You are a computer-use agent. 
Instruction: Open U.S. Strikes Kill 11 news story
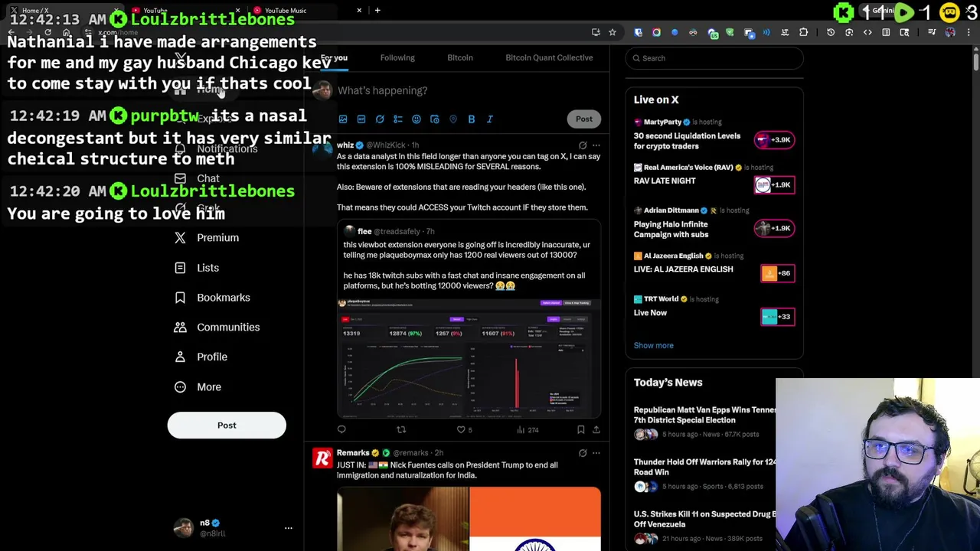[706, 527]
